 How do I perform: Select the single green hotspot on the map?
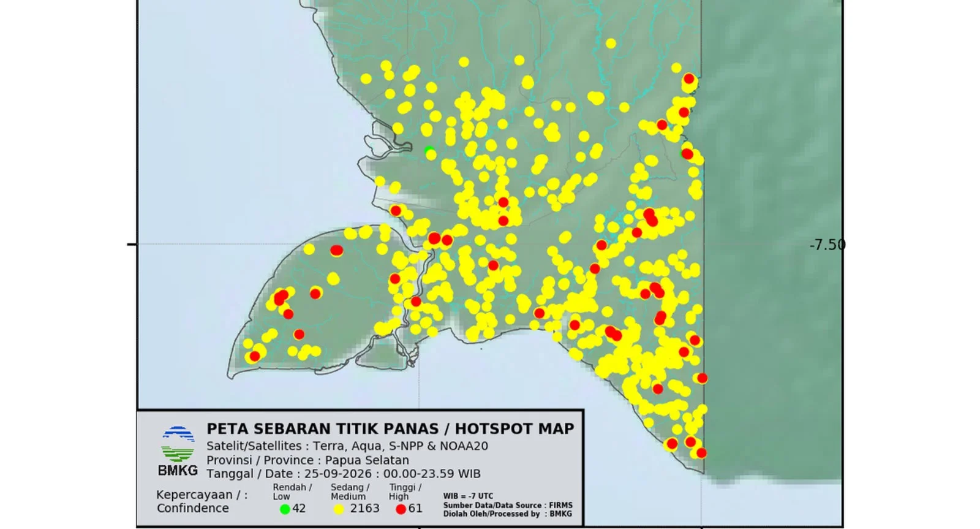(x=429, y=151)
